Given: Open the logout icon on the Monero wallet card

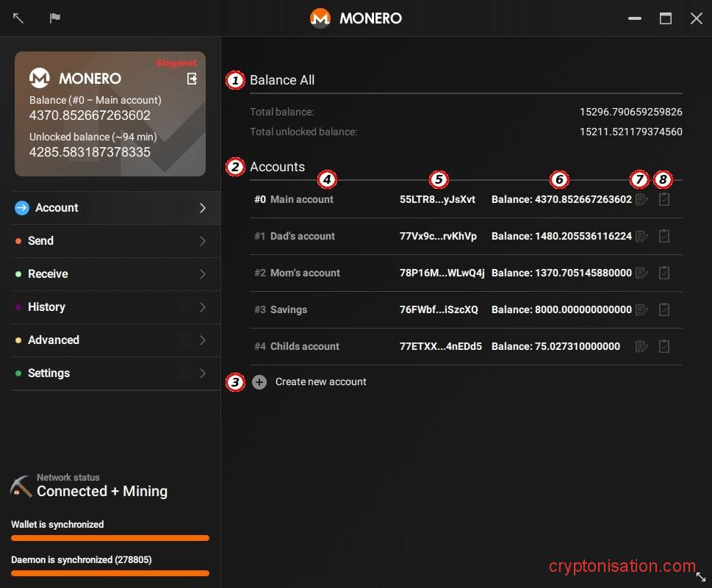Looking at the screenshot, I should point(193,77).
